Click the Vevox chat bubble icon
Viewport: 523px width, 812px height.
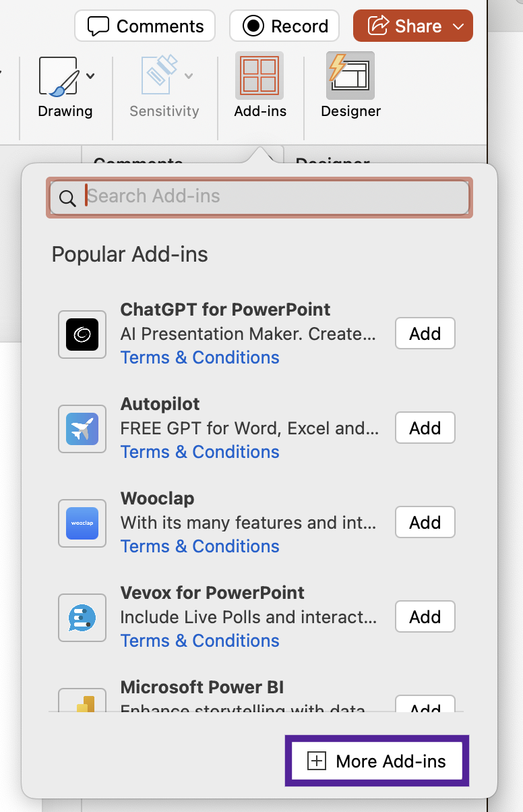coord(82,618)
